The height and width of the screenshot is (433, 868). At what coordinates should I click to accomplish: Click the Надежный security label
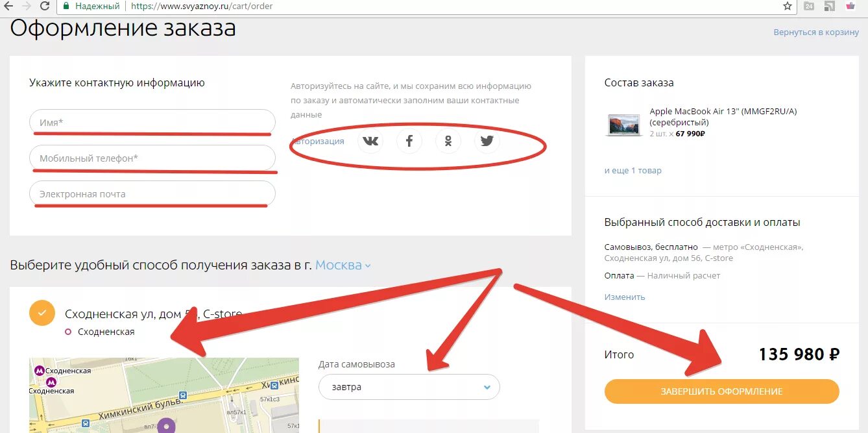coord(97,6)
